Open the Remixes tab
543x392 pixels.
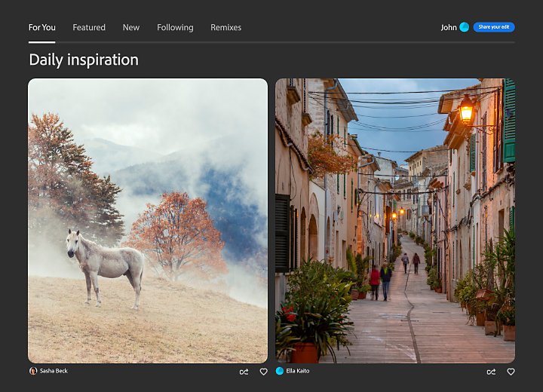click(x=225, y=27)
